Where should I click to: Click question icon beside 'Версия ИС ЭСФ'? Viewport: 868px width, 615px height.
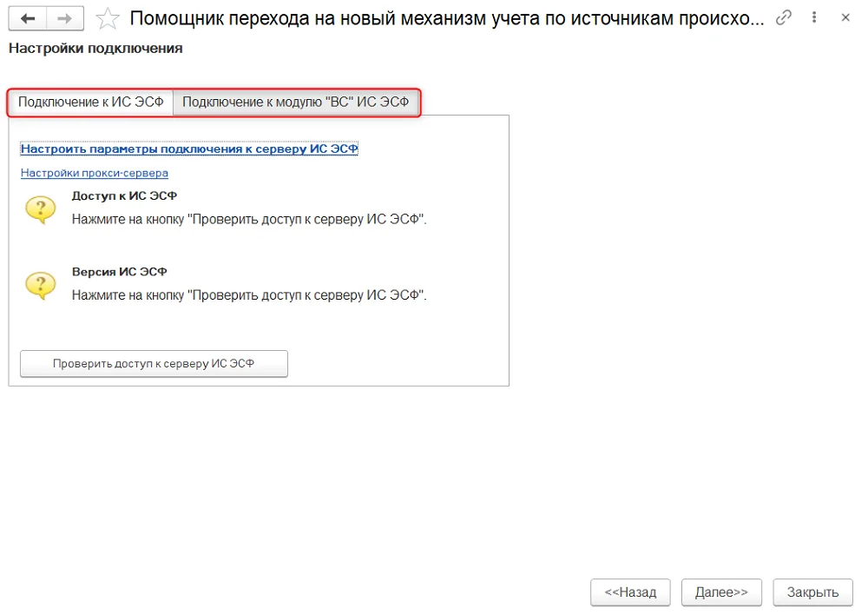tap(41, 286)
